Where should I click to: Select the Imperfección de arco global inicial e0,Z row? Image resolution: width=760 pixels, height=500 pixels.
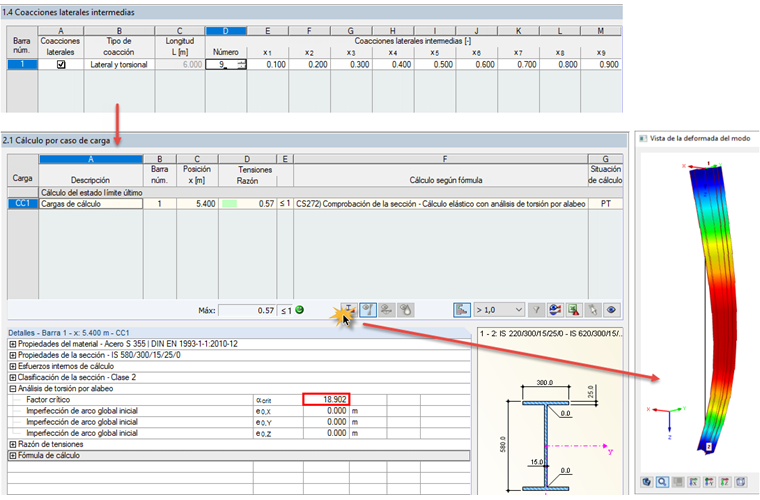(x=239, y=433)
